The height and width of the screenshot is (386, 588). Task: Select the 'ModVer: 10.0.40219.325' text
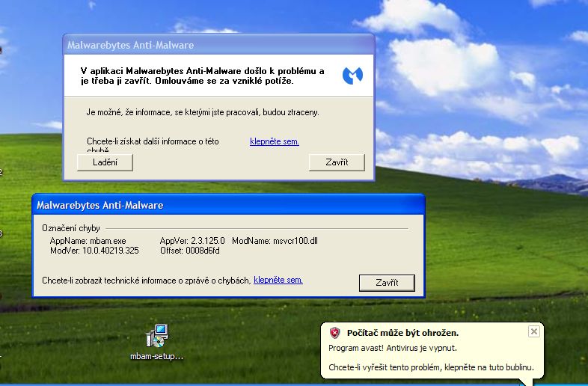(94, 251)
